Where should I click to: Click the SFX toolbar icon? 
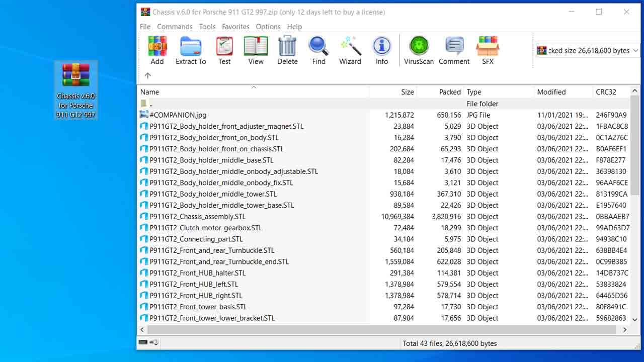[x=488, y=50]
